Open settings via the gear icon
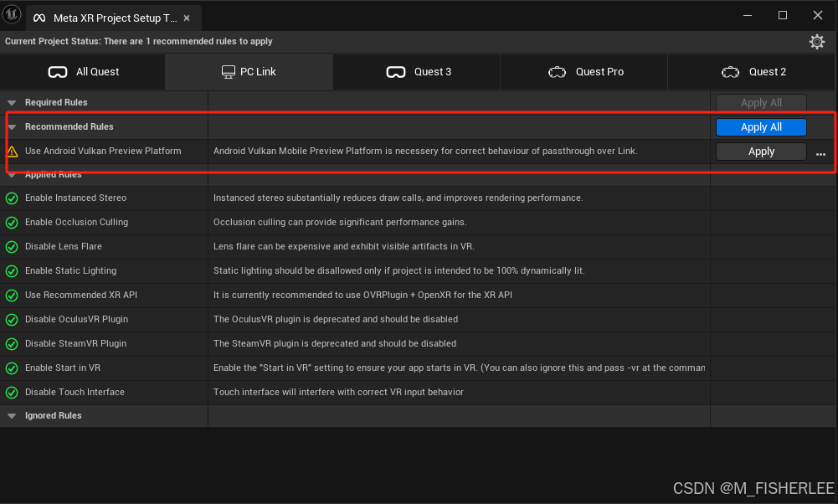Viewport: 838px width, 504px height. point(816,42)
